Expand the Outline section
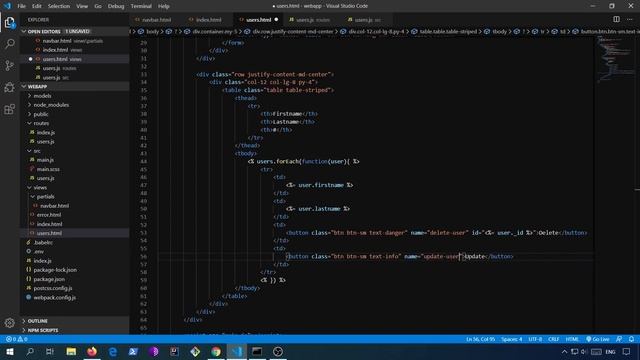The width and height of the screenshot is (640, 360). 38,321
